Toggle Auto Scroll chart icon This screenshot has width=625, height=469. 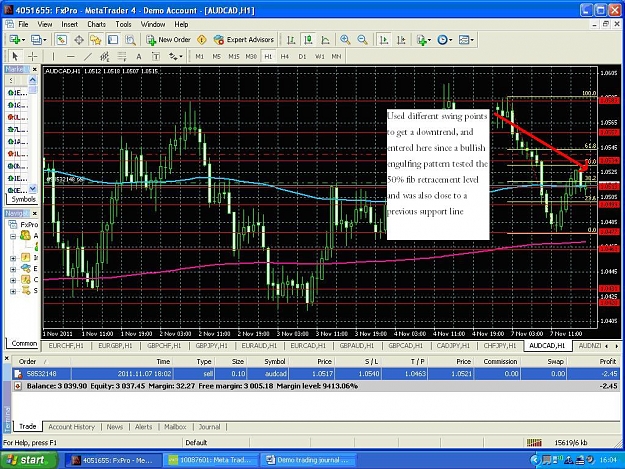pos(384,40)
